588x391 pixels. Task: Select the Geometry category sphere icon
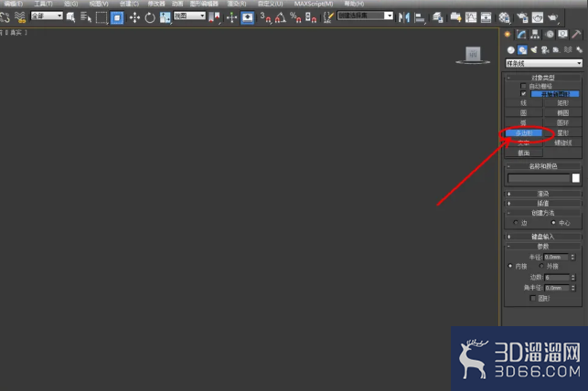pyautogui.click(x=511, y=50)
